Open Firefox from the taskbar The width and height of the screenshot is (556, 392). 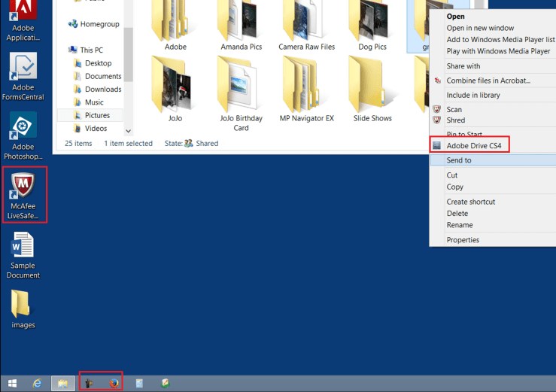[x=114, y=383]
